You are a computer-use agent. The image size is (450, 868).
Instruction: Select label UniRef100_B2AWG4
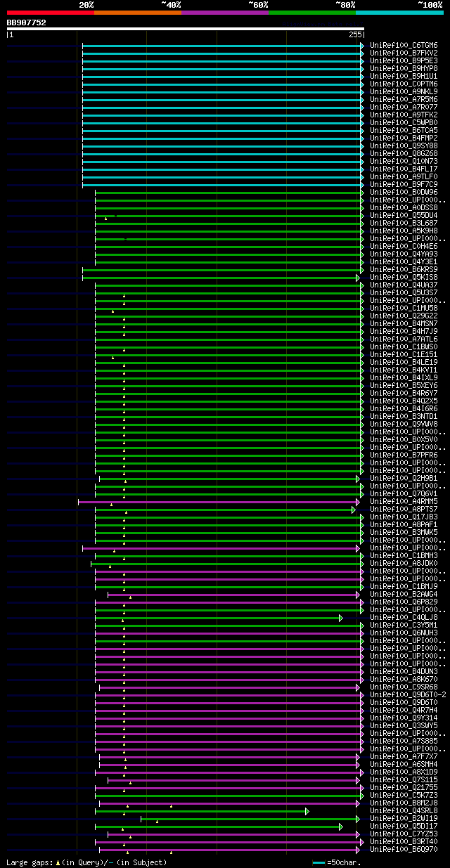[x=404, y=594]
